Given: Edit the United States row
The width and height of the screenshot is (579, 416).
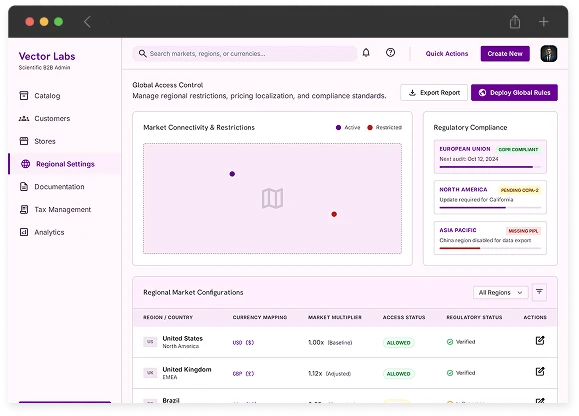Looking at the screenshot, I should (x=540, y=340).
